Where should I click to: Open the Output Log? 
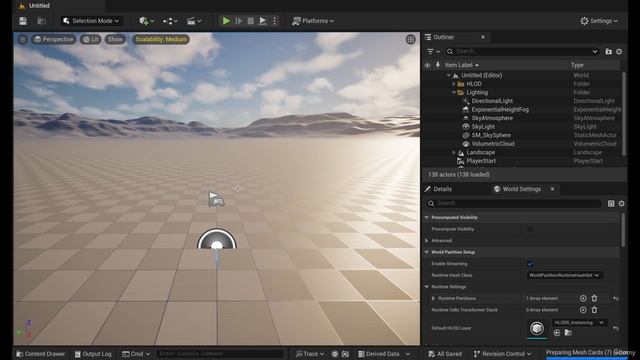[x=93, y=354]
